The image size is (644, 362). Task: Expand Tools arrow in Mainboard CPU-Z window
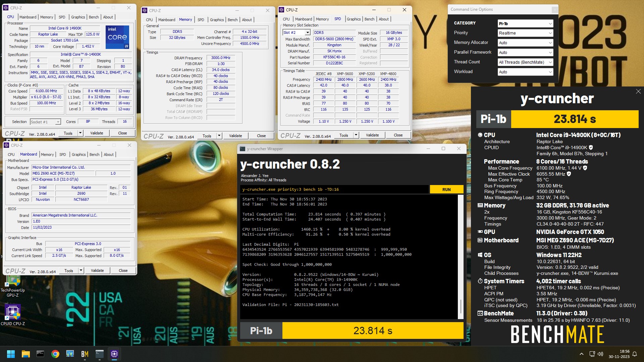80,270
